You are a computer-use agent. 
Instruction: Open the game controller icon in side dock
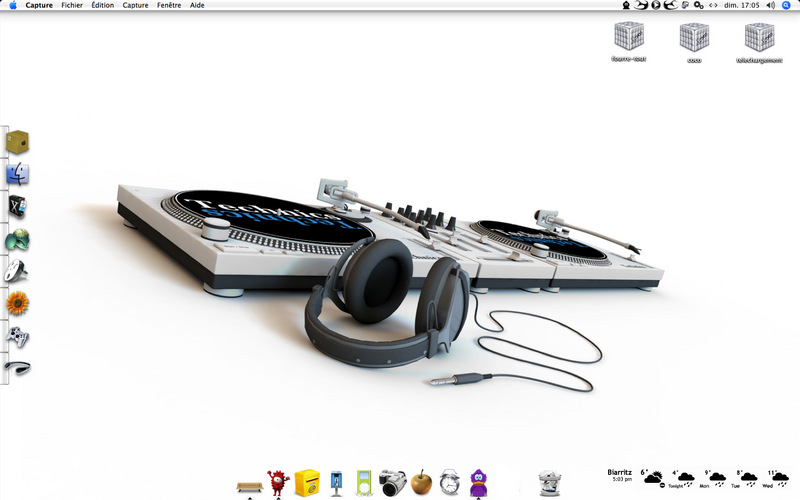[x=17, y=336]
